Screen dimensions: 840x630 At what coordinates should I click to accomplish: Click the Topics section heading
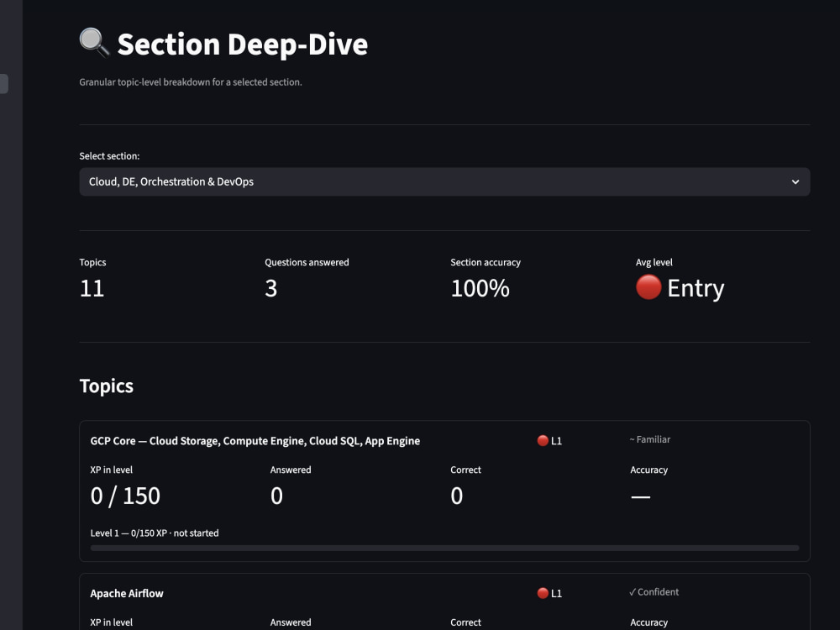106,386
